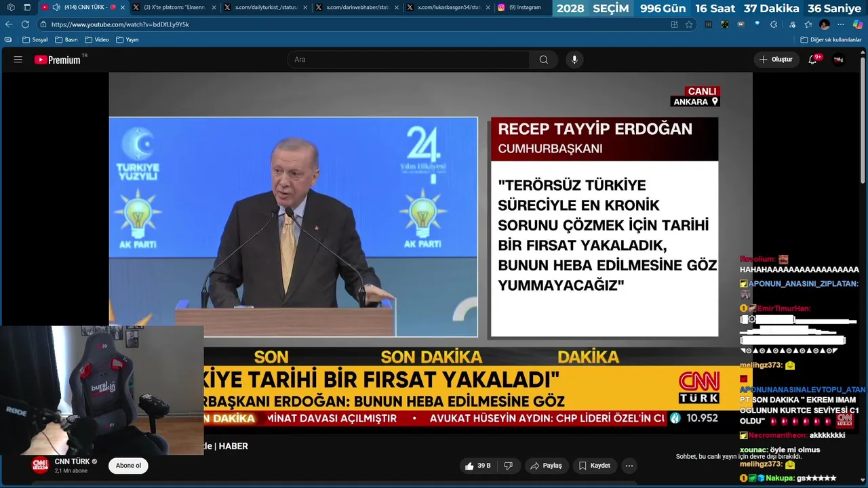Like the CNN TÜRK video
Screen dimensions: 868x488
(477, 466)
